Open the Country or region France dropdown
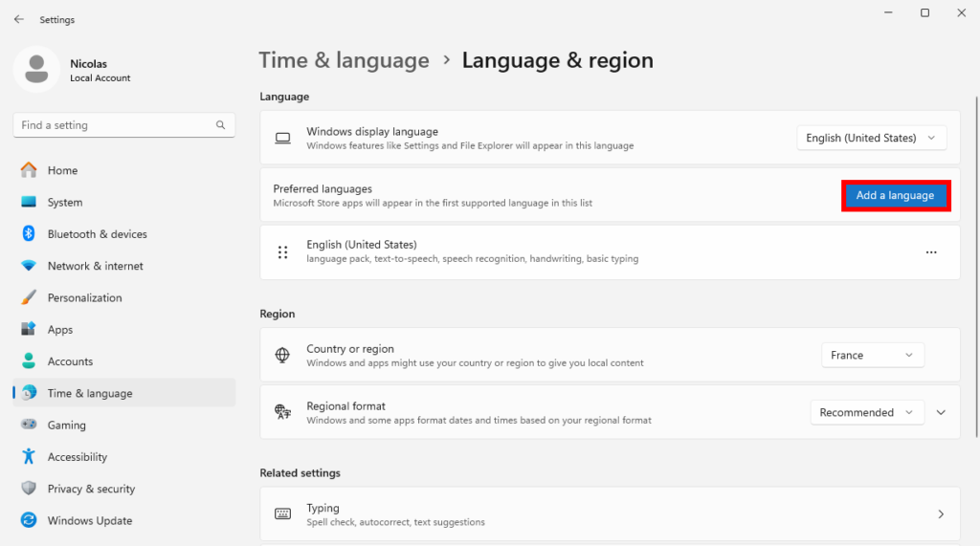 click(x=873, y=355)
